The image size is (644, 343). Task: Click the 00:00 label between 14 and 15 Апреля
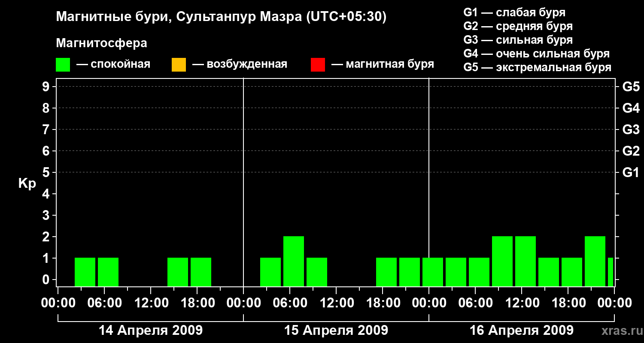click(x=243, y=303)
